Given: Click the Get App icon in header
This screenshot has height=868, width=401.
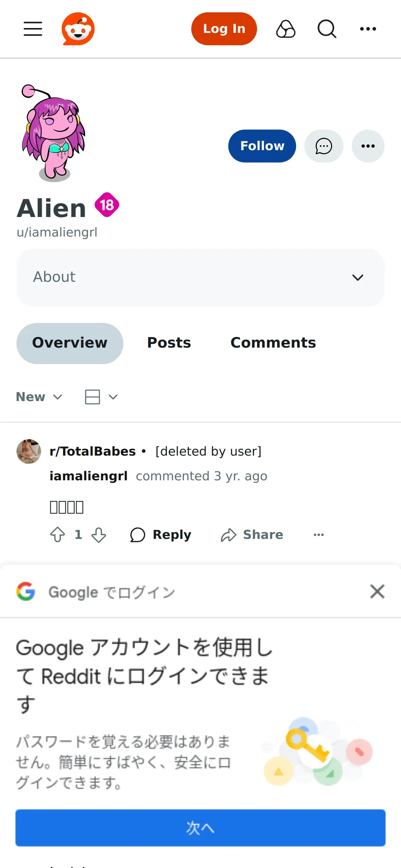Looking at the screenshot, I should click(x=285, y=29).
